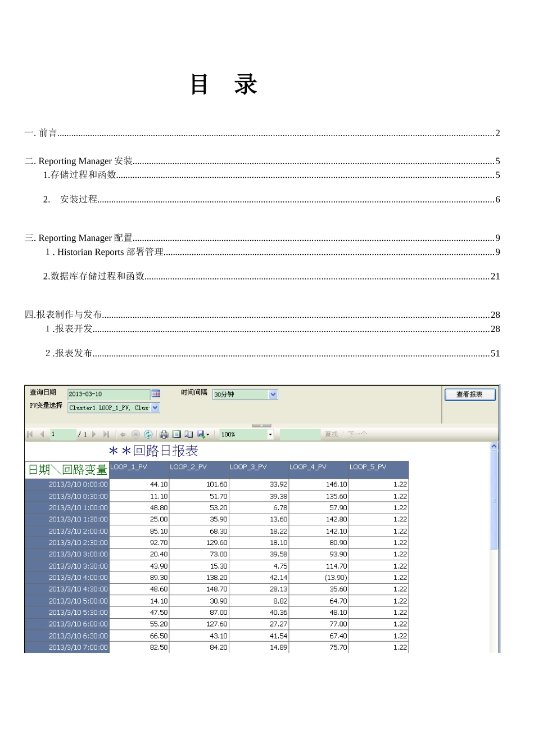
Task: Open contents entry 2.数据库存储过程和函数
Action: click(271, 276)
